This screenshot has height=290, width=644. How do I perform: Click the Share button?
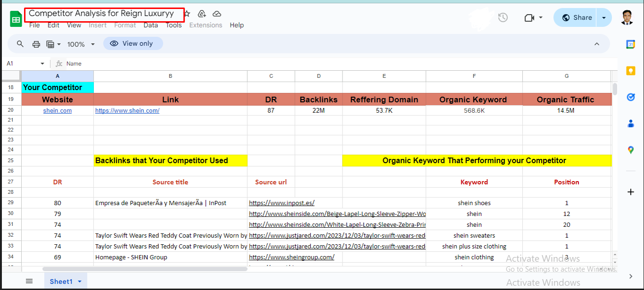tap(576, 17)
